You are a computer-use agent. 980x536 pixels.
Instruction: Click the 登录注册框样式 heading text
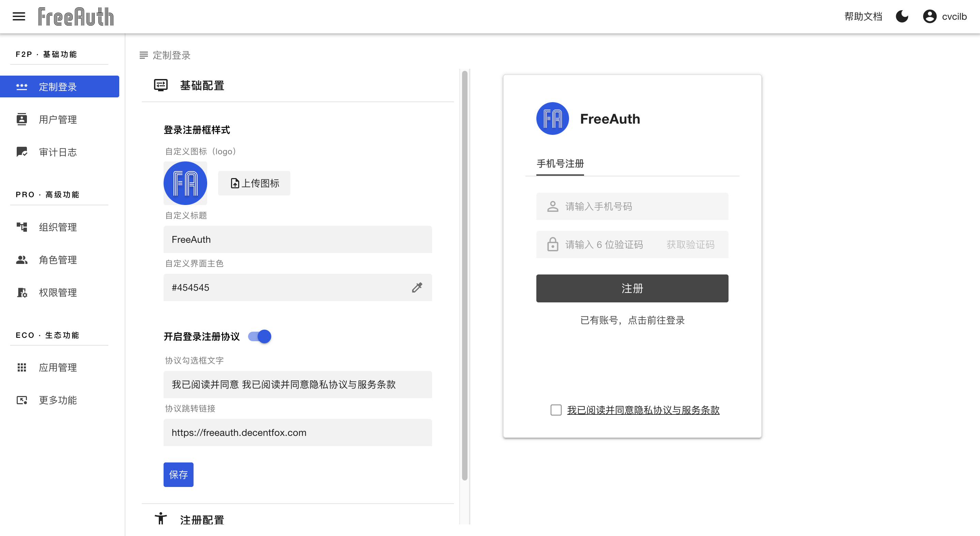pos(197,130)
